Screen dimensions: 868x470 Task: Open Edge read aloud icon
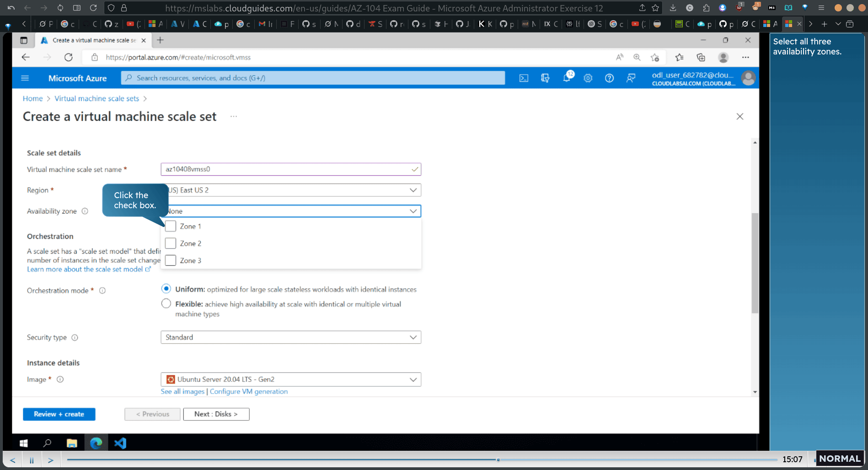[620, 57]
